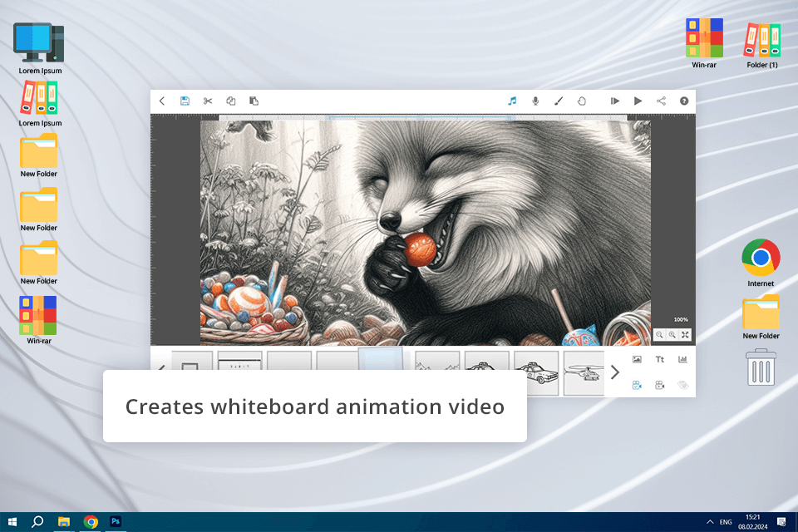This screenshot has height=532, width=798.
Task: Record voice-over with microphone icon
Action: [535, 101]
